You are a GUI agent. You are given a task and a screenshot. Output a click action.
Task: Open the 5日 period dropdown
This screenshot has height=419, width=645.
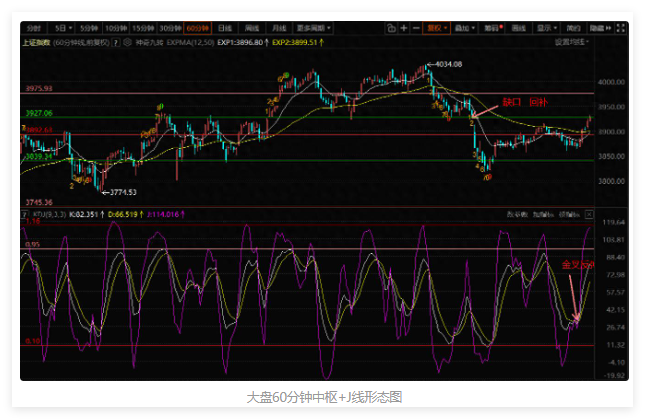(x=64, y=29)
